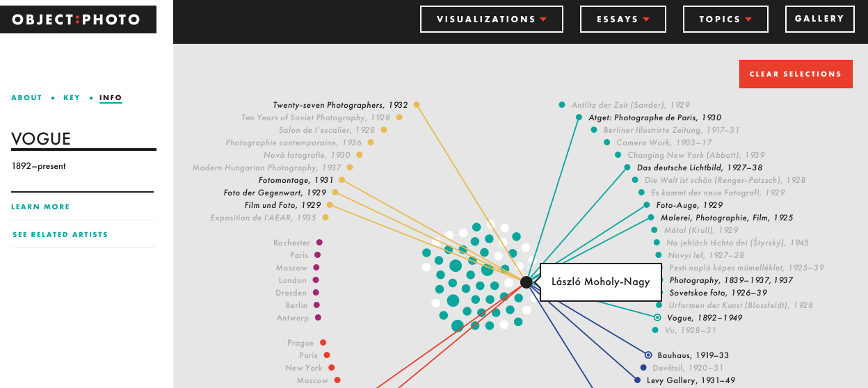Image resolution: width=868 pixels, height=388 pixels.
Task: Click the Clear Selections button
Action: click(x=796, y=74)
